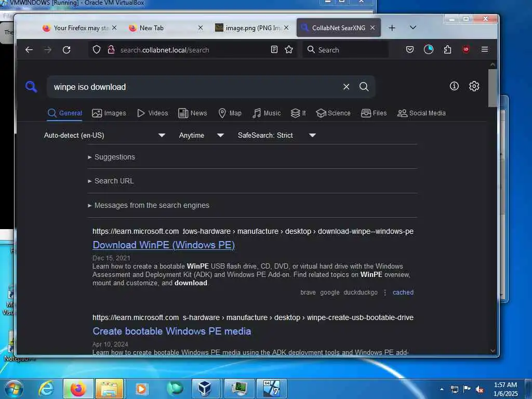Screen dimensions: 532x399
Task: Open Windows Explorer folder taskbar button
Action: pyautogui.click(x=109, y=389)
